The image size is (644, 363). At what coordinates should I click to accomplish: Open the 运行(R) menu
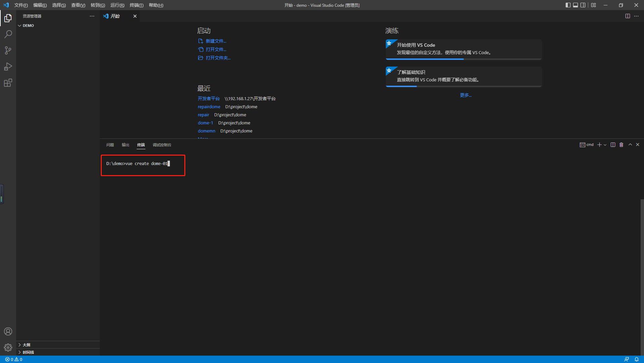117,5
